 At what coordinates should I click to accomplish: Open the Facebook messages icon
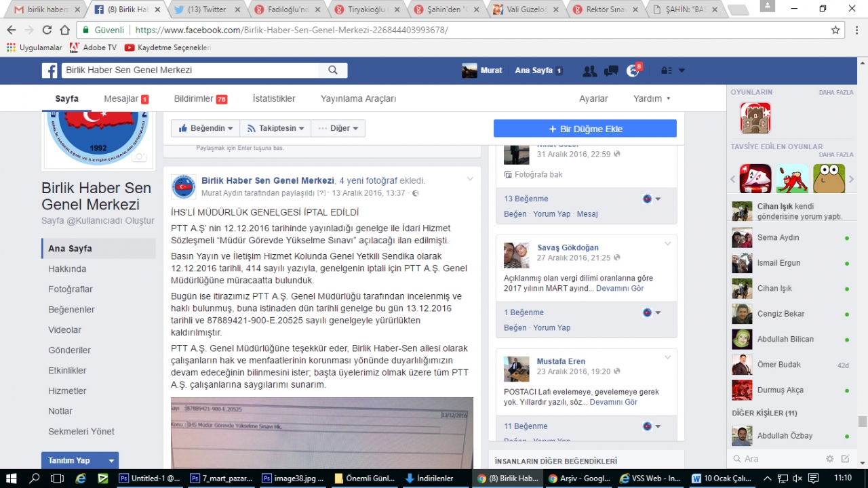click(x=611, y=70)
